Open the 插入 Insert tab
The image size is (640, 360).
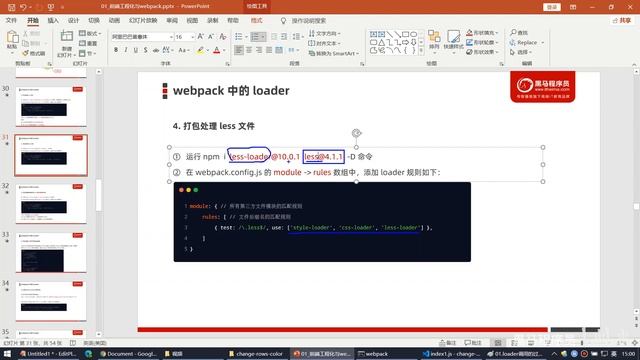tap(53, 20)
